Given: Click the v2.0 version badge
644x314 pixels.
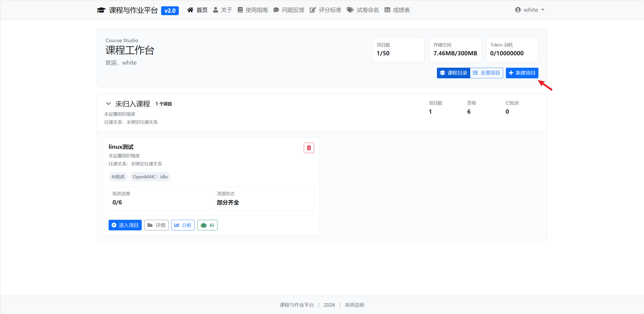Looking at the screenshot, I should coord(170,11).
